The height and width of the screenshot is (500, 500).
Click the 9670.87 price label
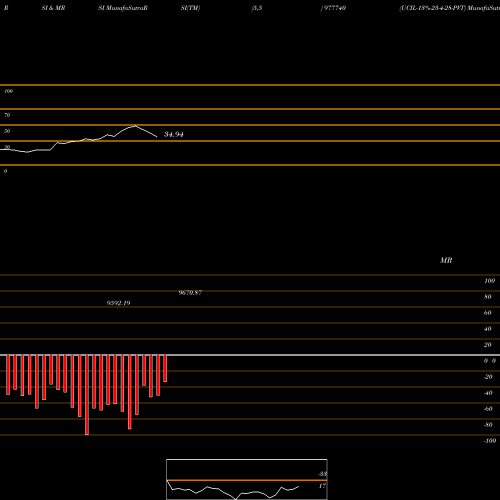coord(190,293)
